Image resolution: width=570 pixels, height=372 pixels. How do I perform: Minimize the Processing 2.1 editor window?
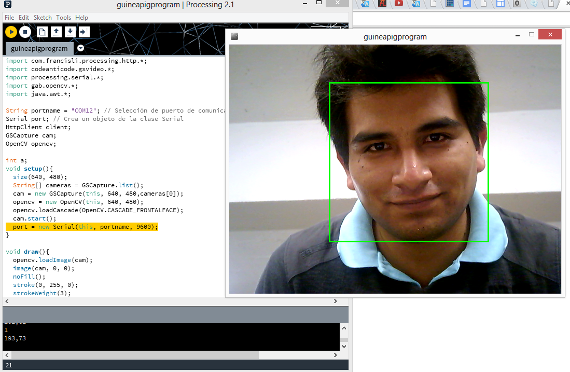coord(305,4)
